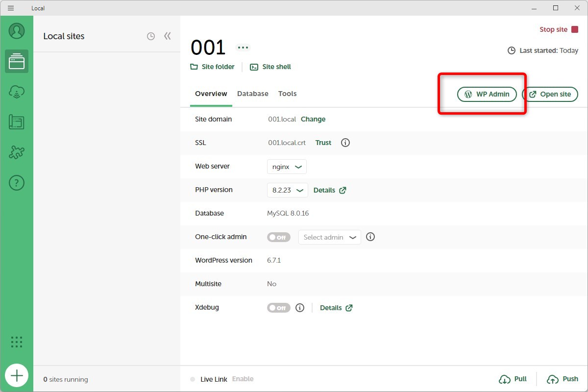Open the Blueprints sidebar icon
This screenshot has width=588, height=392.
point(17,122)
